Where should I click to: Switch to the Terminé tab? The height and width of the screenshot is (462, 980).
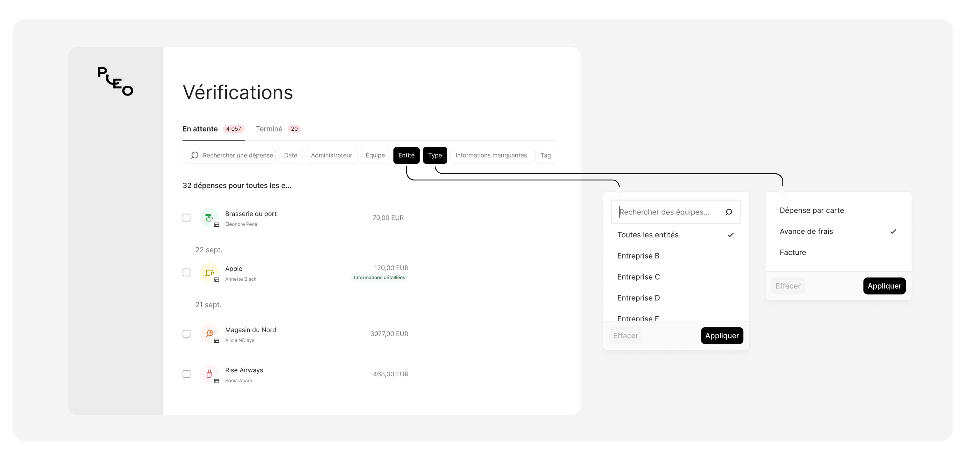pos(269,129)
